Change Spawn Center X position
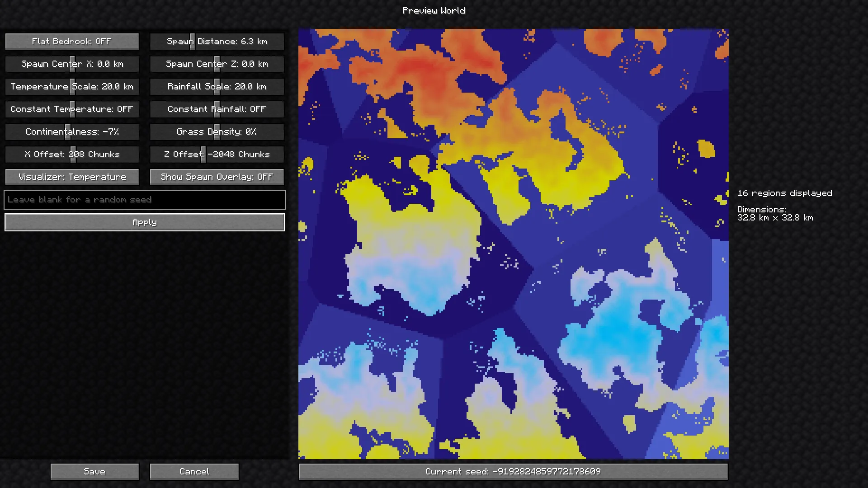 click(72, 64)
